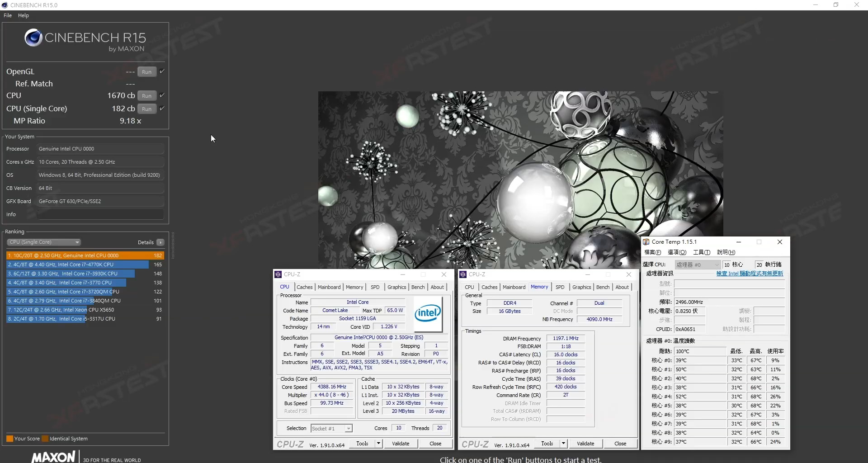Open Core Temp 檔案(F) menu

pyautogui.click(x=653, y=252)
